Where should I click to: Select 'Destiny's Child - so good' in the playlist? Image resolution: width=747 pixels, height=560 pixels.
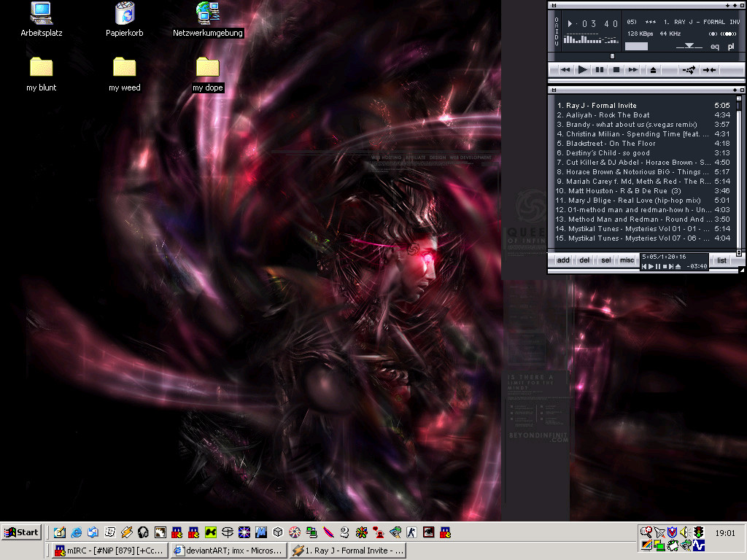tap(643, 153)
